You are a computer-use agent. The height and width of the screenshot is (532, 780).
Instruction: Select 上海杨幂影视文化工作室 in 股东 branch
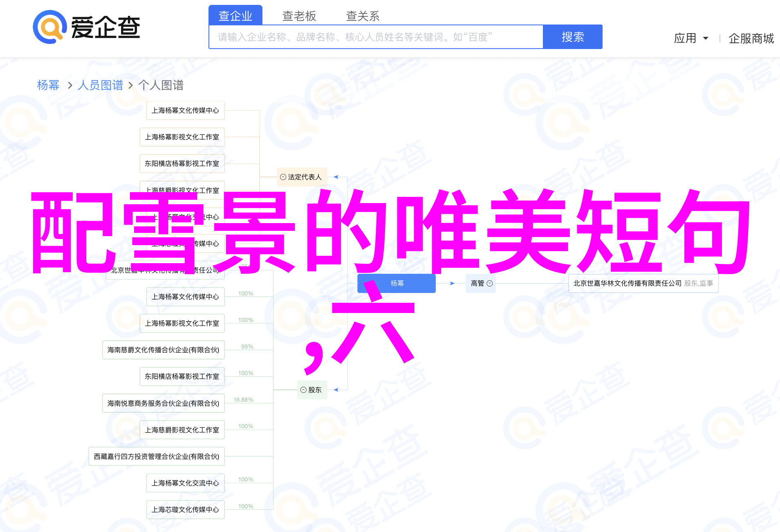(x=182, y=323)
